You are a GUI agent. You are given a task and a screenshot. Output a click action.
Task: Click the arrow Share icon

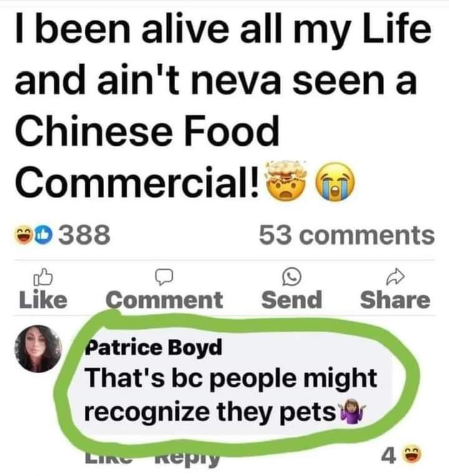click(395, 277)
